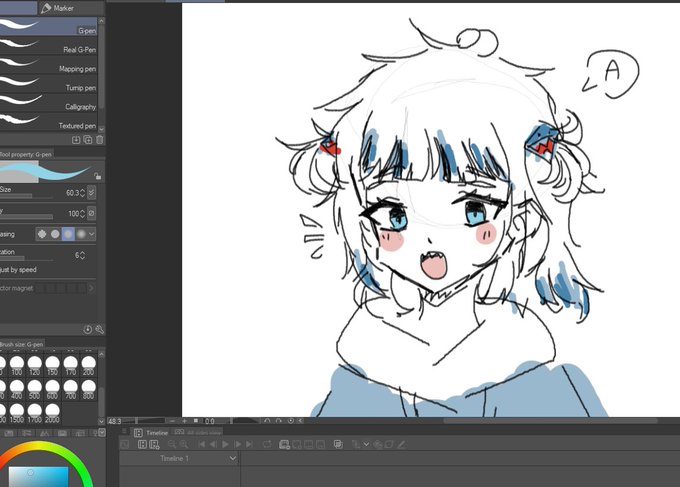Open the brush size dynamics button

tap(91, 193)
